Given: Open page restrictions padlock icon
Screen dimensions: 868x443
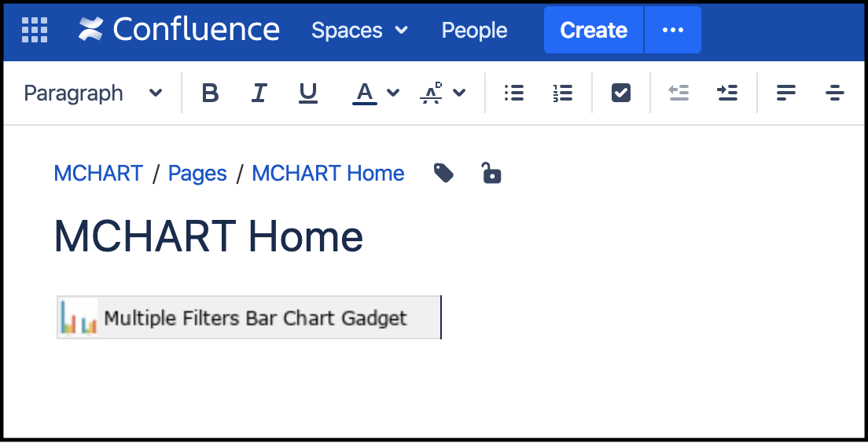Looking at the screenshot, I should coord(491,173).
